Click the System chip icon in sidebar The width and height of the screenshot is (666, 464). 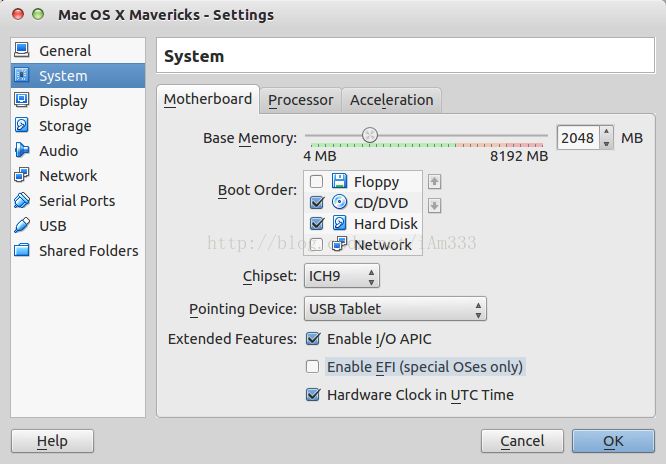[22, 75]
